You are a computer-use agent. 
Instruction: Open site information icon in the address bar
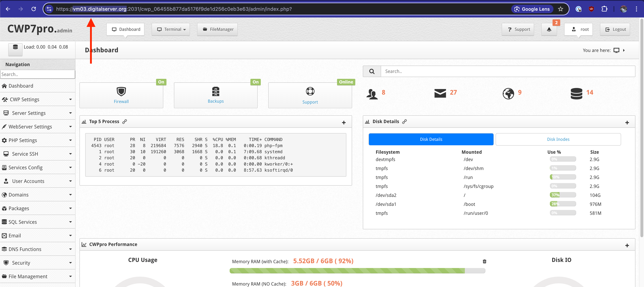tap(49, 9)
